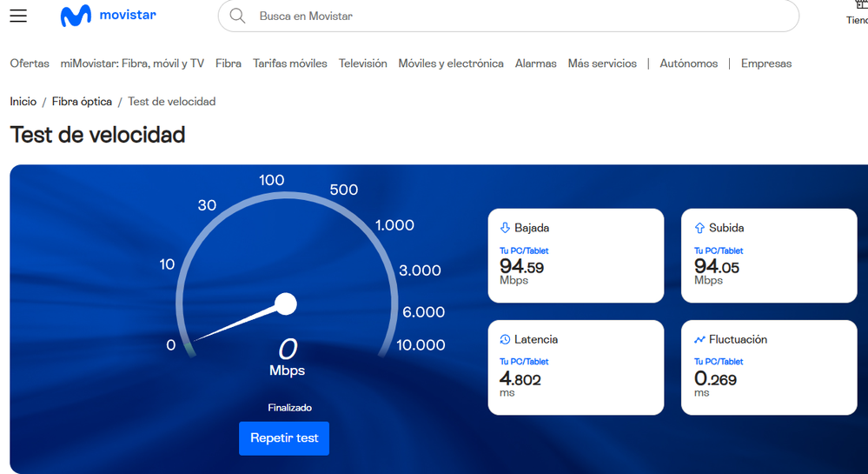Click the speedometer gauge needle knob
Viewport: 868px width, 474px height.
tap(286, 304)
